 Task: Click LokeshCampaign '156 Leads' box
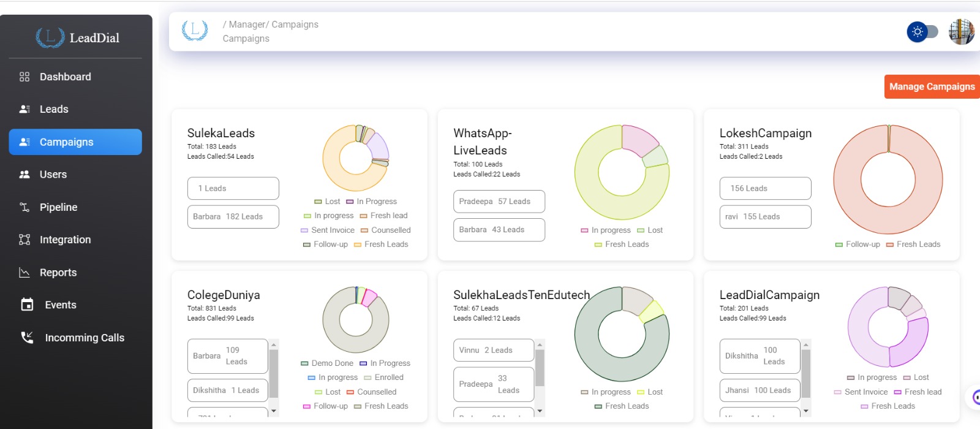pyautogui.click(x=766, y=188)
